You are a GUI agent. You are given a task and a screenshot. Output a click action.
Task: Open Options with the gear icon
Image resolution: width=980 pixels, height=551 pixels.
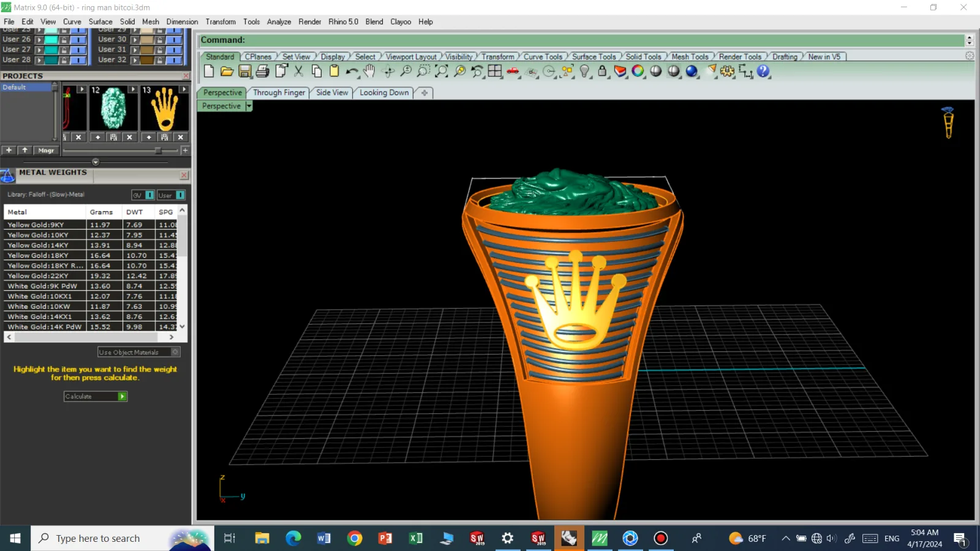[x=727, y=71]
